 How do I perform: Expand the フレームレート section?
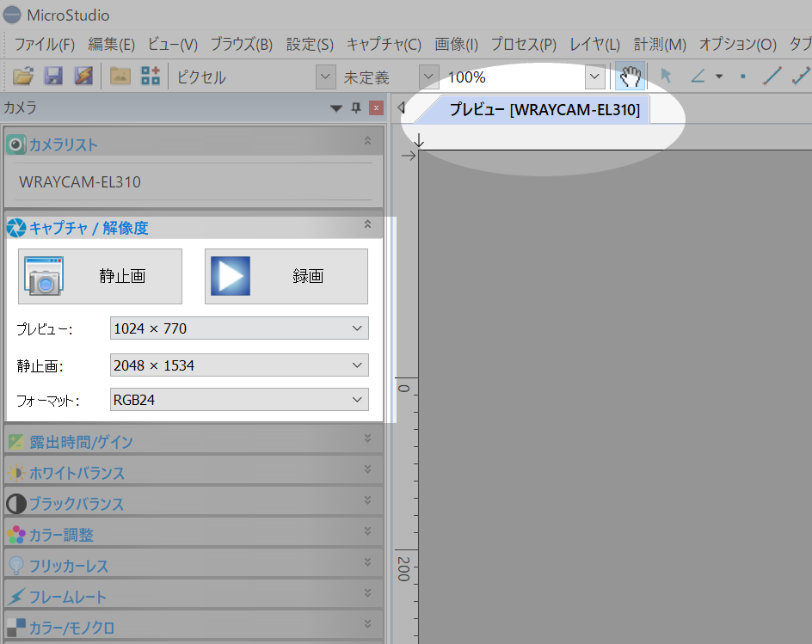pyautogui.click(x=367, y=593)
